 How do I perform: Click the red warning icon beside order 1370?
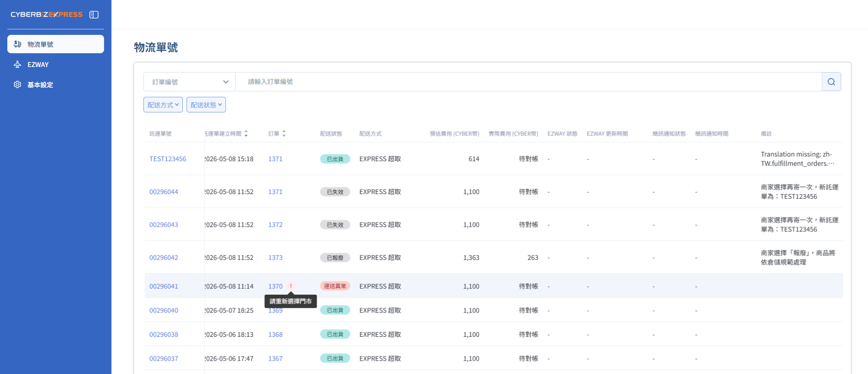click(x=291, y=286)
